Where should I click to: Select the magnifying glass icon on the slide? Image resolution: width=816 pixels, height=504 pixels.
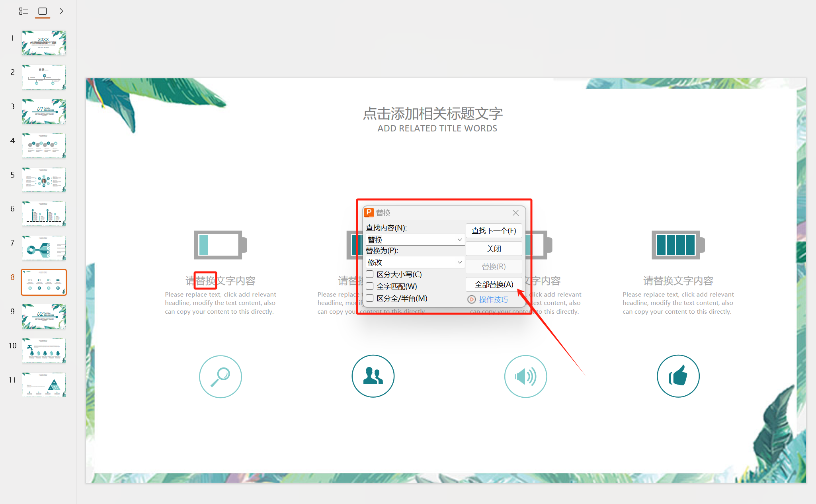pyautogui.click(x=220, y=376)
